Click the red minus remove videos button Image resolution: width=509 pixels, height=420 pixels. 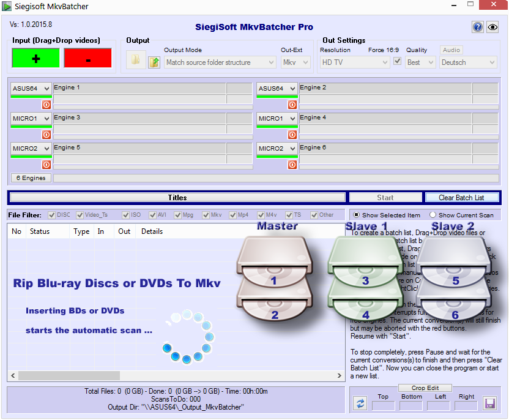coord(87,58)
